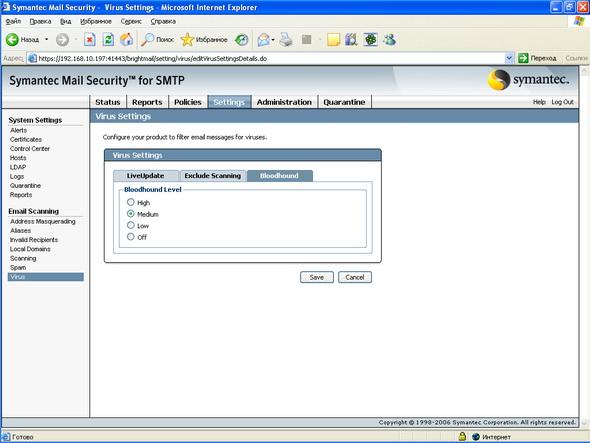The height and width of the screenshot is (443, 590).
Task: Open the Избранное menu
Action: point(96,21)
